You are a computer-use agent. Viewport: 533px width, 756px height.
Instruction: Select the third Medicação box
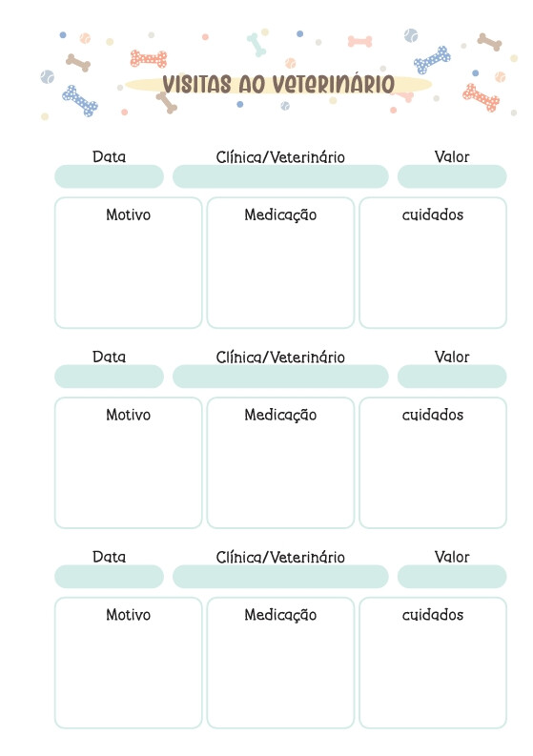pyautogui.click(x=280, y=663)
